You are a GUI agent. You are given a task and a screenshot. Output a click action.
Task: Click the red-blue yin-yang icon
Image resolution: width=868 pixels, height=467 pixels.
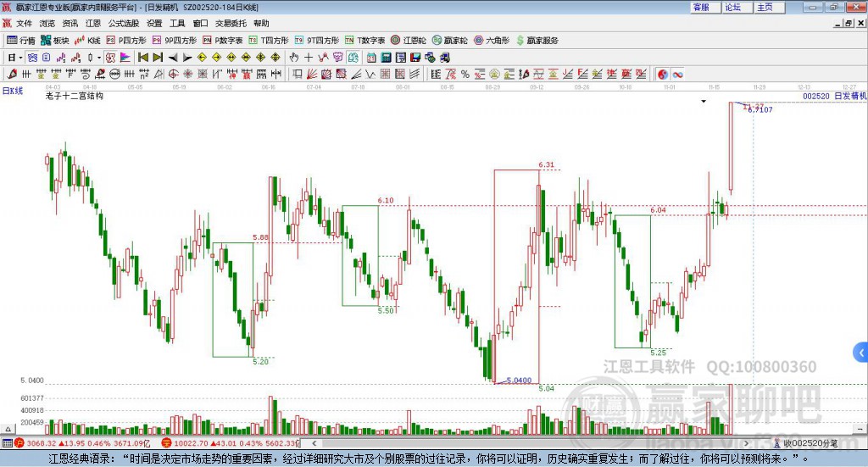click(663, 74)
